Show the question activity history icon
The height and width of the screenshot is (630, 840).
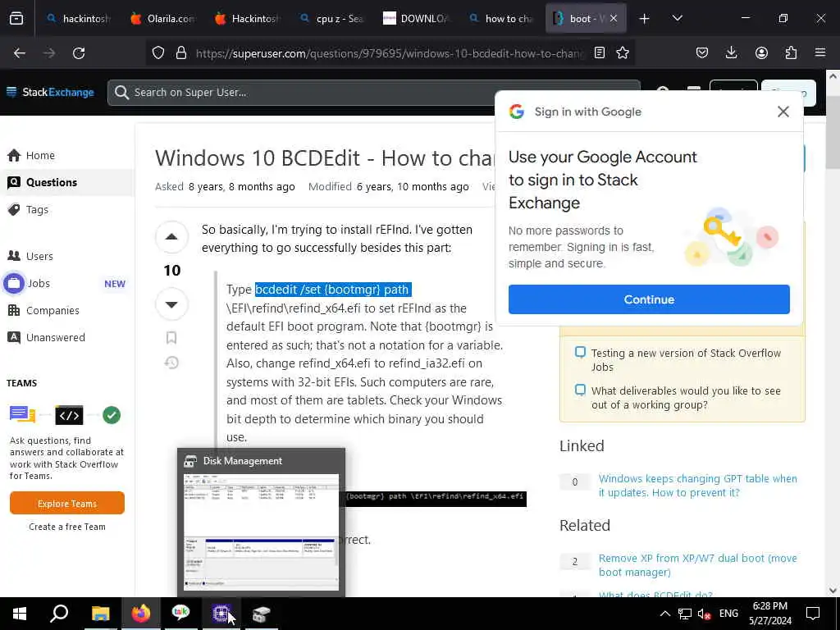click(171, 363)
